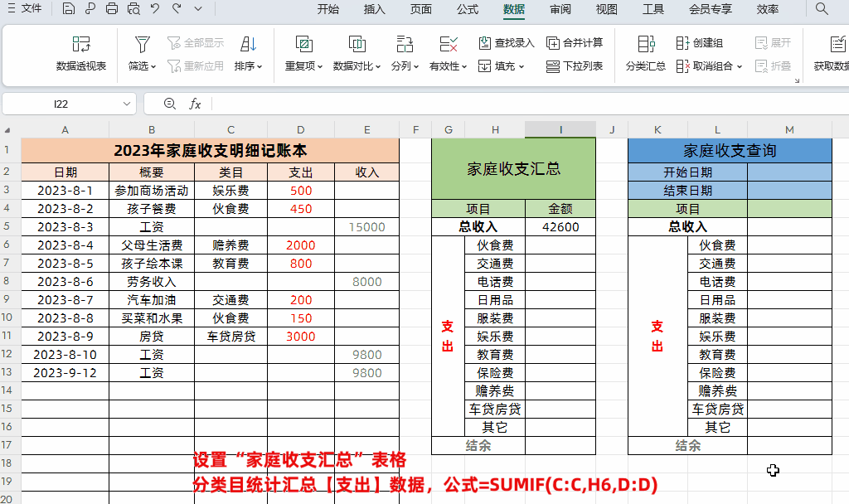Click cell containing 42600
849x504 pixels.
point(560,227)
